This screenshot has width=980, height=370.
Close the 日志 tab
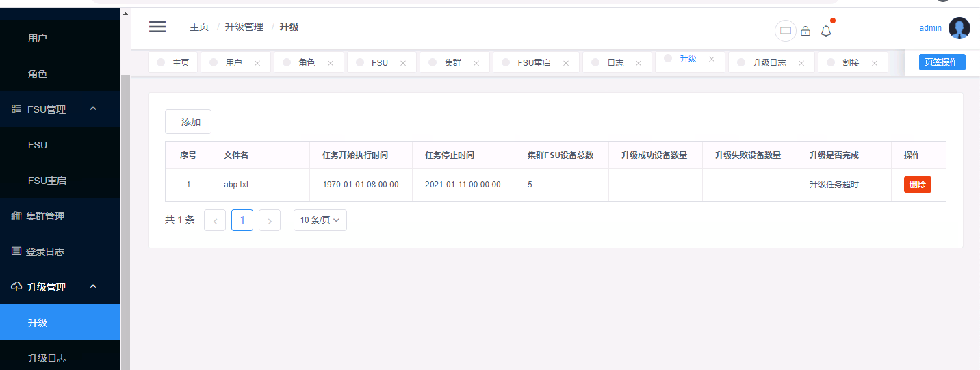[x=639, y=63]
